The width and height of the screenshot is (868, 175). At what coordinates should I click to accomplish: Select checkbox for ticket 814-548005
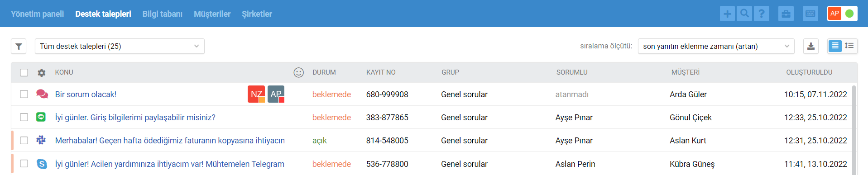click(x=24, y=140)
